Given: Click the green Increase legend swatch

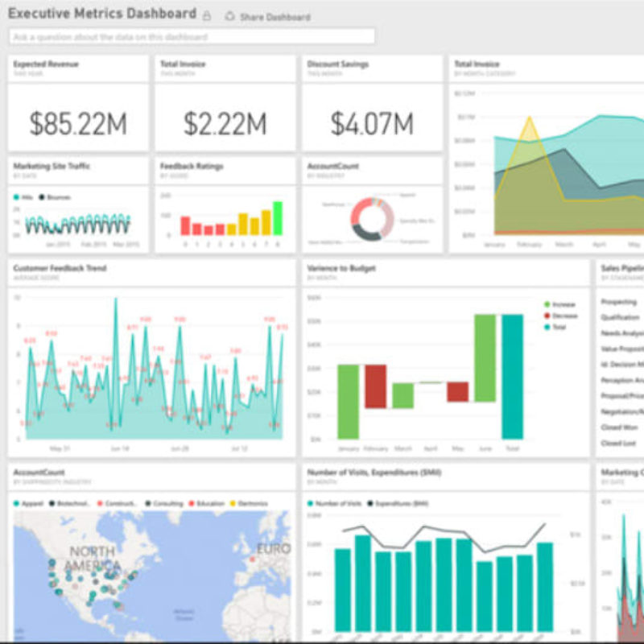Looking at the screenshot, I should (547, 305).
